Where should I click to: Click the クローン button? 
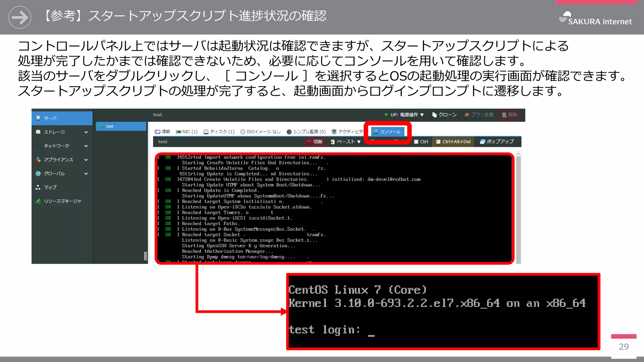tap(445, 115)
